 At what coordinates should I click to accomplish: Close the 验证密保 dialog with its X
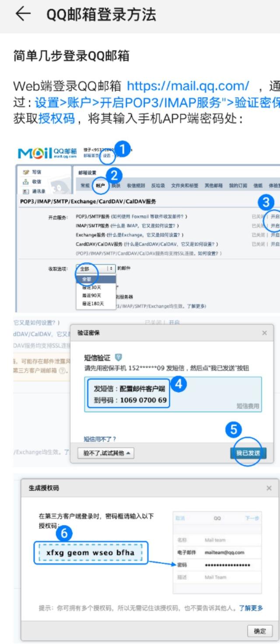264,333
